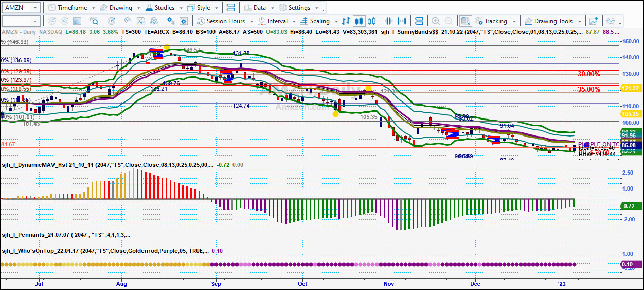This screenshot has height=290, width=644.
Task: Open the Studies menu
Action: click(x=160, y=8)
